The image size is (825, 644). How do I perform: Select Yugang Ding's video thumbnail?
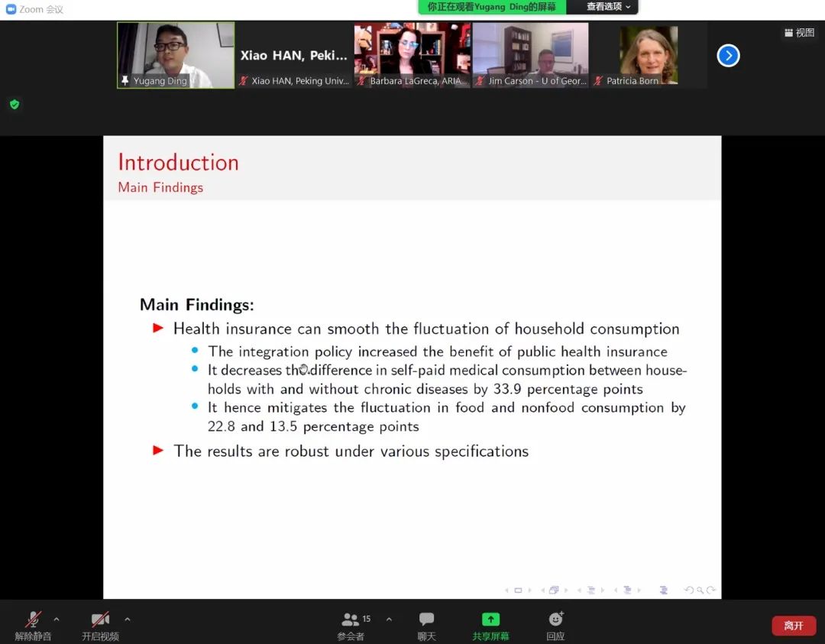[176, 55]
